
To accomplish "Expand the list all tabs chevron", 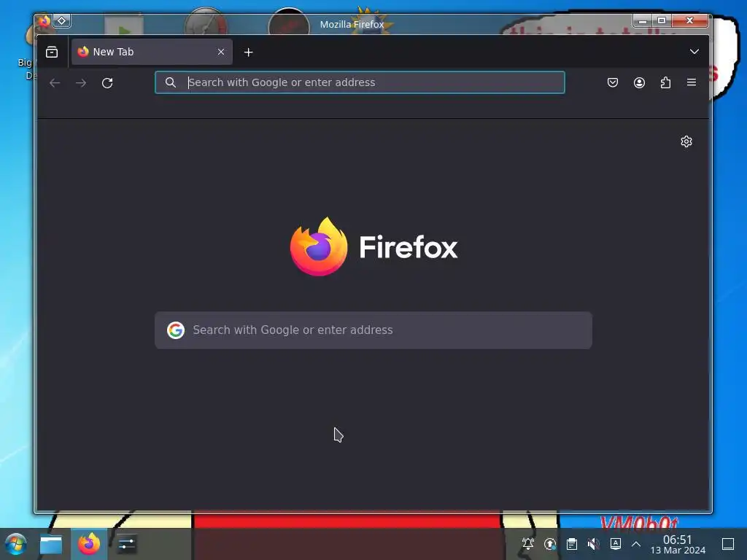I will tap(694, 52).
